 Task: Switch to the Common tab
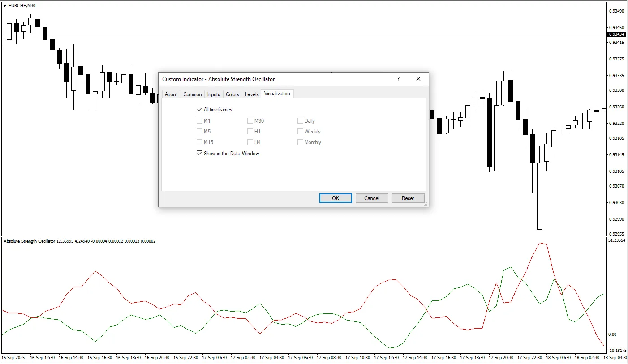(x=192, y=94)
